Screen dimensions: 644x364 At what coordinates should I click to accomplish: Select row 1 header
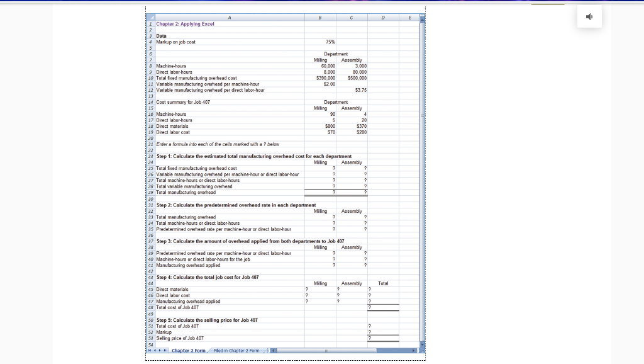click(150, 23)
